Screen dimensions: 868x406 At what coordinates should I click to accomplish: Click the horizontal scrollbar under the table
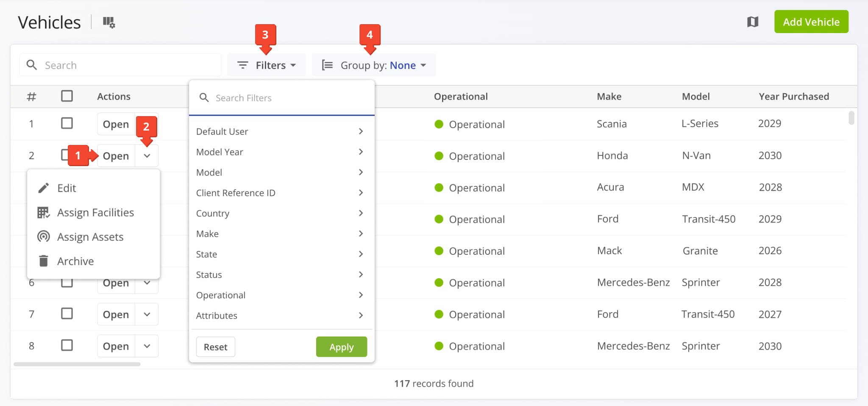tap(77, 364)
